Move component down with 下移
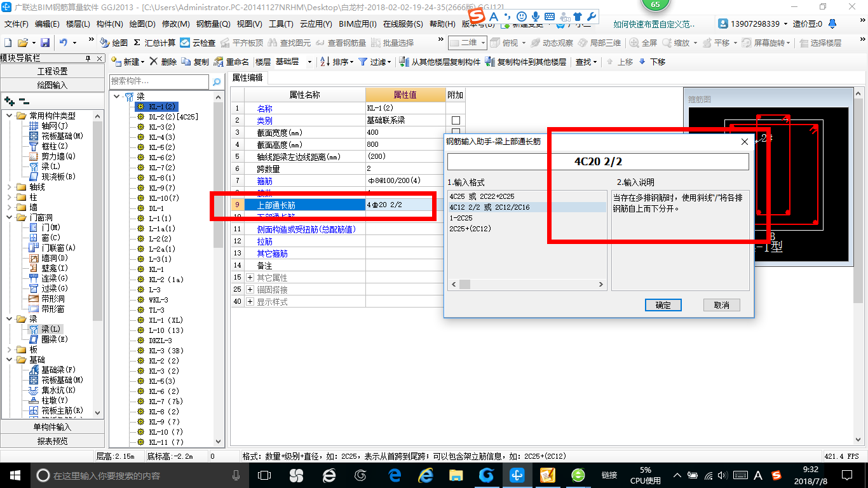This screenshot has height=488, width=868. point(652,62)
